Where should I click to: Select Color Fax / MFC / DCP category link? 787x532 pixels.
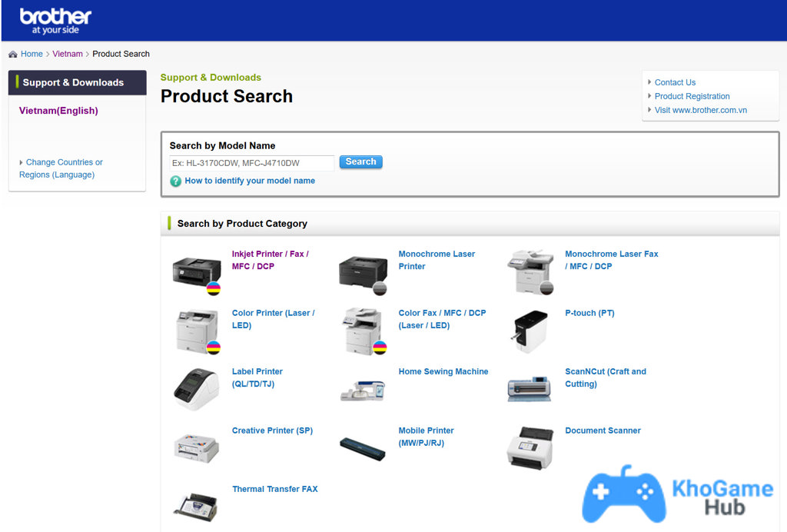442,319
